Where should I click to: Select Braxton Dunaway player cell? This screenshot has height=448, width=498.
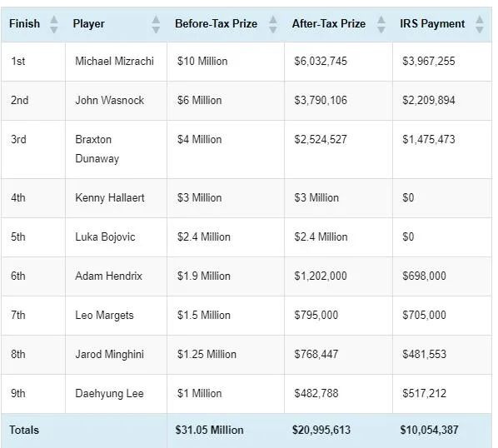[116, 149]
